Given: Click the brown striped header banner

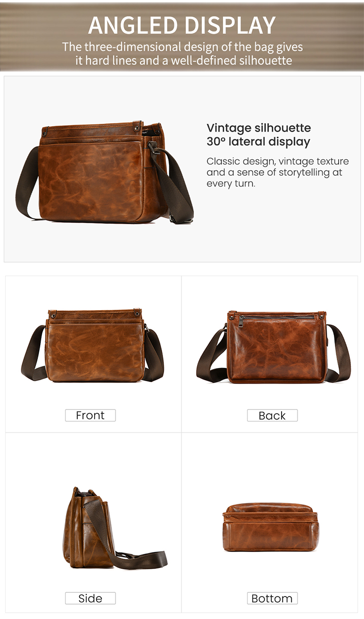Looking at the screenshot, I should coord(182,37).
